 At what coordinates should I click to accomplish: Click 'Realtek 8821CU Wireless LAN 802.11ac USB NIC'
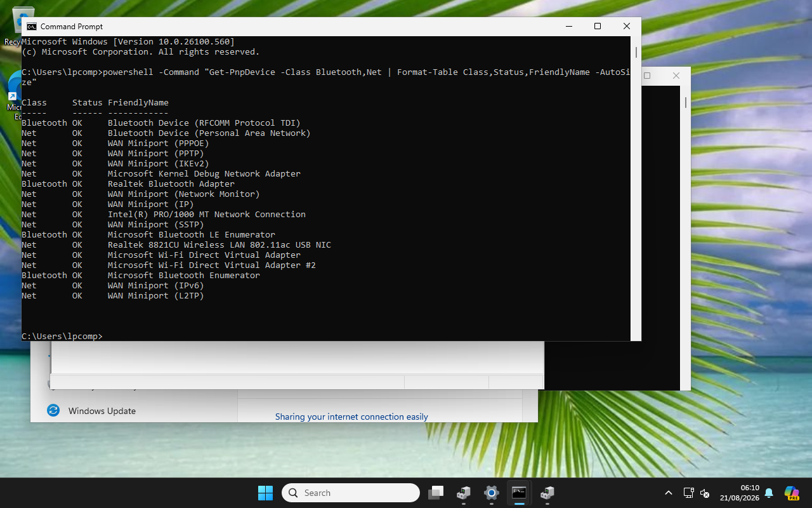219,244
